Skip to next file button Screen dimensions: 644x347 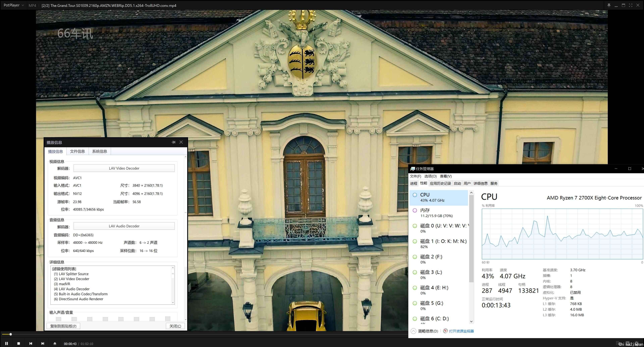click(x=42, y=343)
